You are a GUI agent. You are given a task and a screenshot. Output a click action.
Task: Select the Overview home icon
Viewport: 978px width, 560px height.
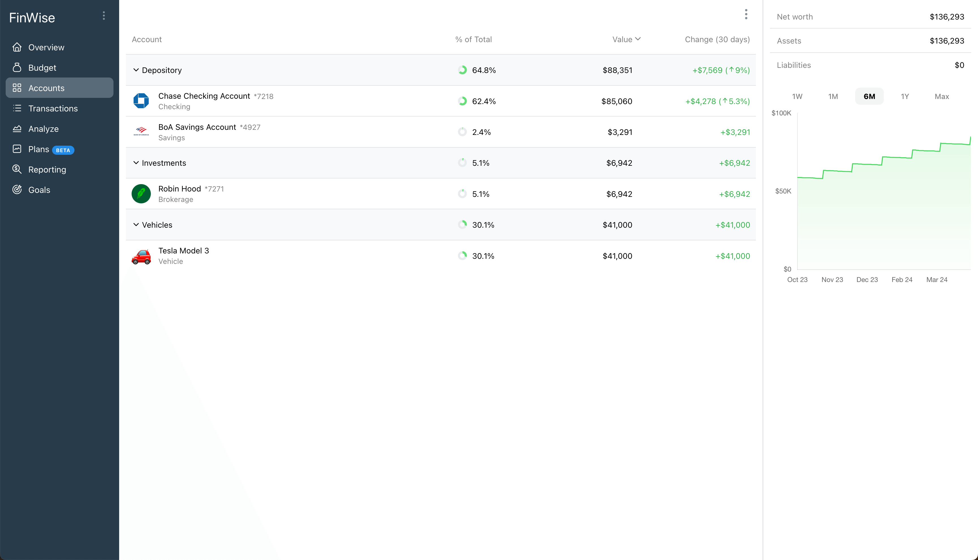pos(17,47)
